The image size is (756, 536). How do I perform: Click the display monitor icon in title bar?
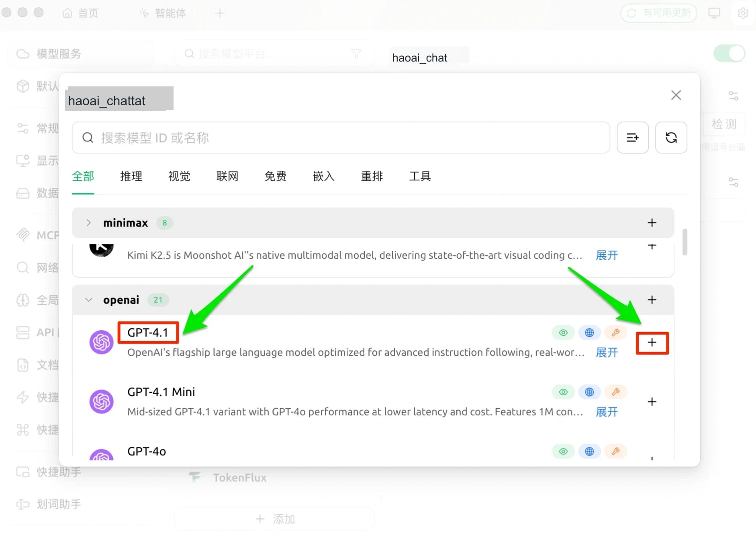(714, 13)
